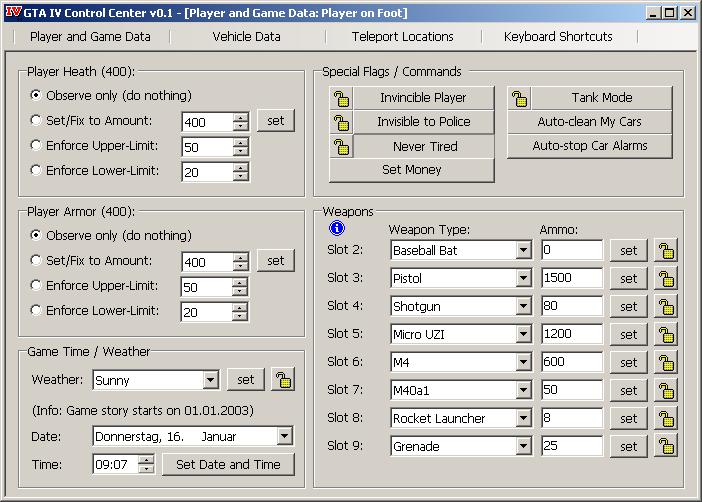Toggle the lock icon next to Tank Mode
Viewport: 702px width, 502px height.
coord(519,98)
